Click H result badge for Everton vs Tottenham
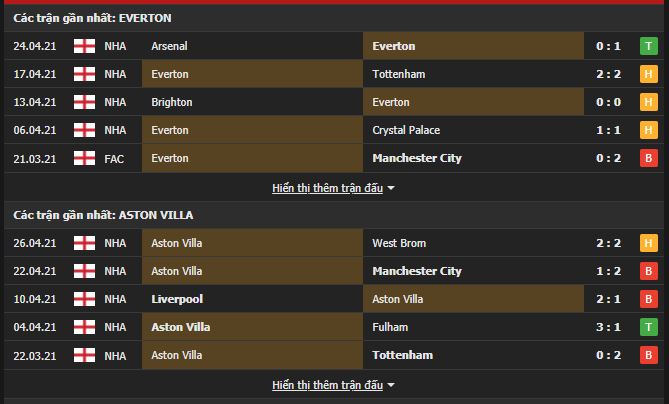The image size is (669, 404). (x=648, y=74)
